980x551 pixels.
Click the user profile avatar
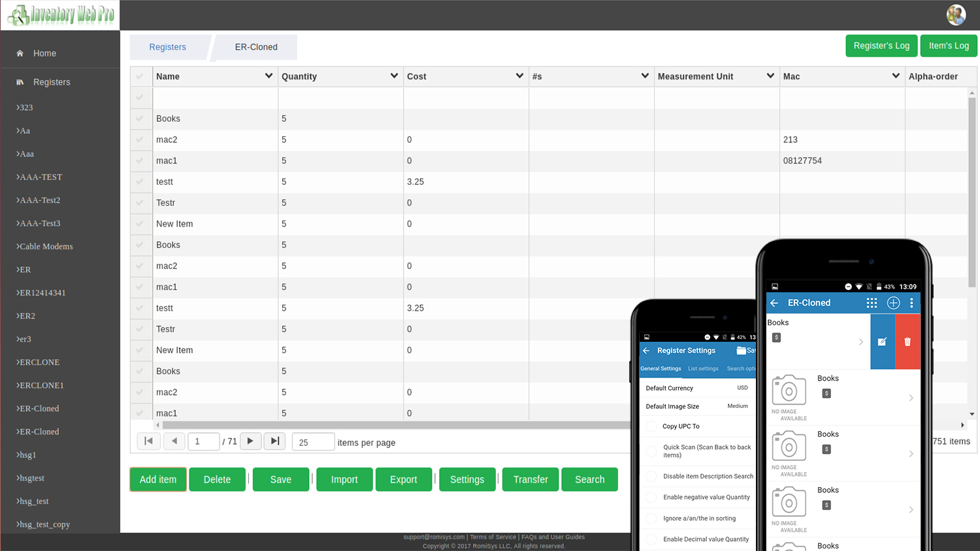tap(956, 14)
